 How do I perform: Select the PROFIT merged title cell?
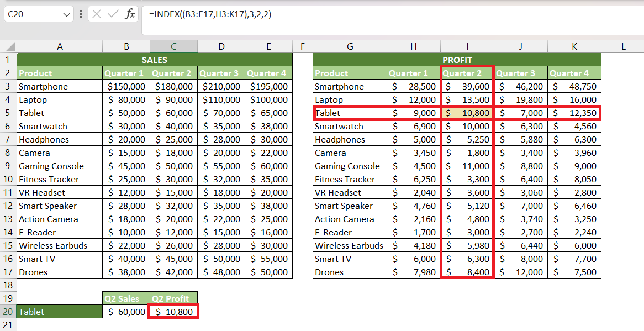click(x=457, y=60)
